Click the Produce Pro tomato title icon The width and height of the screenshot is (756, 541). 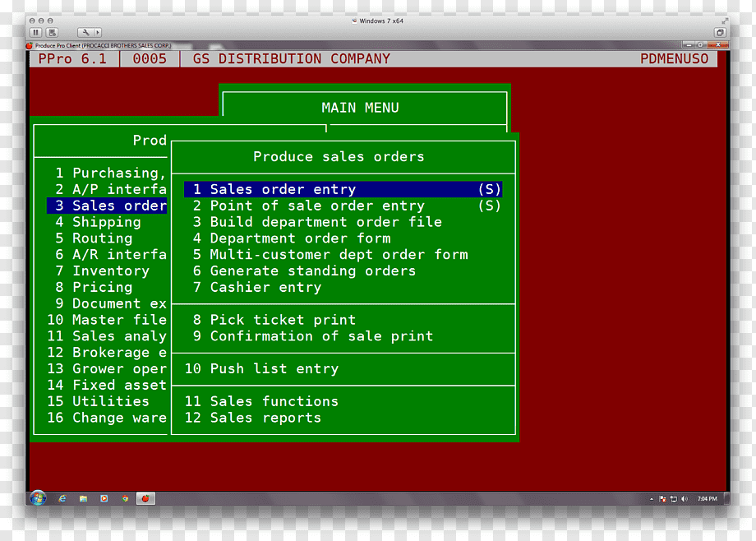tap(30, 46)
